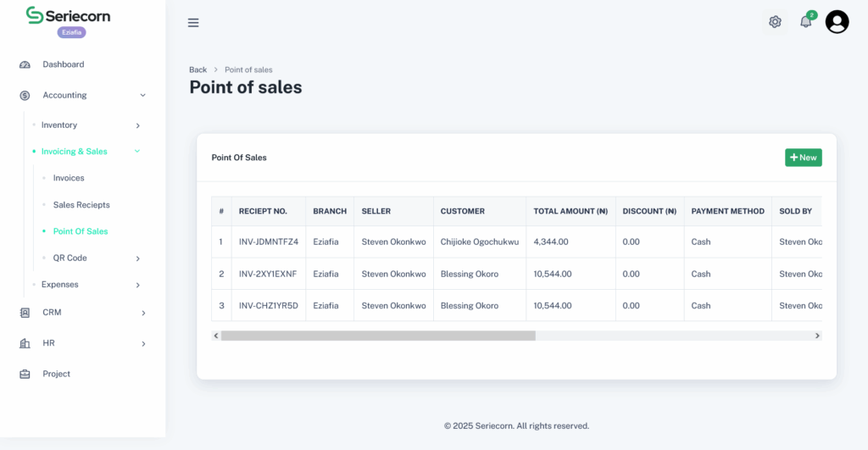Viewport: 868px width, 450px height.
Task: Open the hamburger menu icon
Action: [193, 23]
